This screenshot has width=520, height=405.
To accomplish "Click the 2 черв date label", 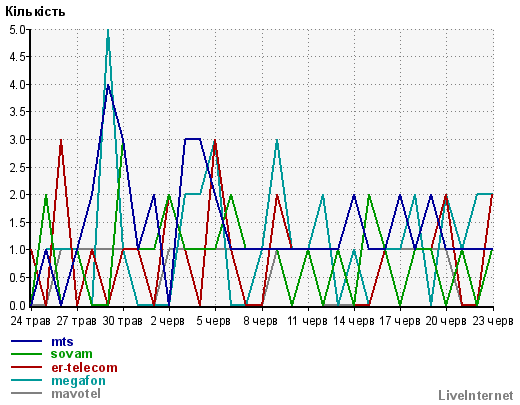I will click(x=168, y=321).
